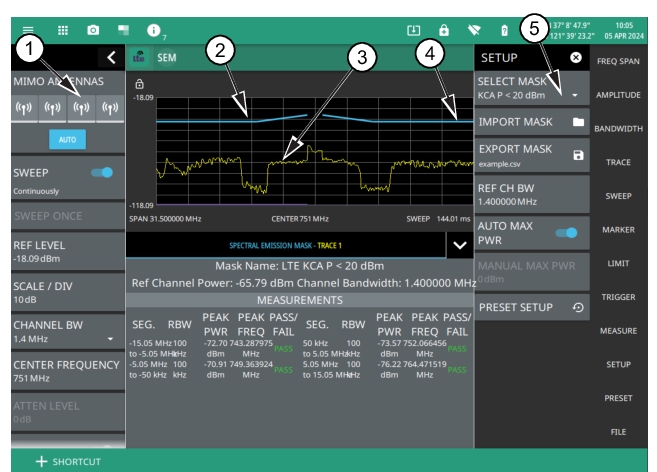Open the Marker menu
This screenshot has width=657, height=472.
point(623,229)
